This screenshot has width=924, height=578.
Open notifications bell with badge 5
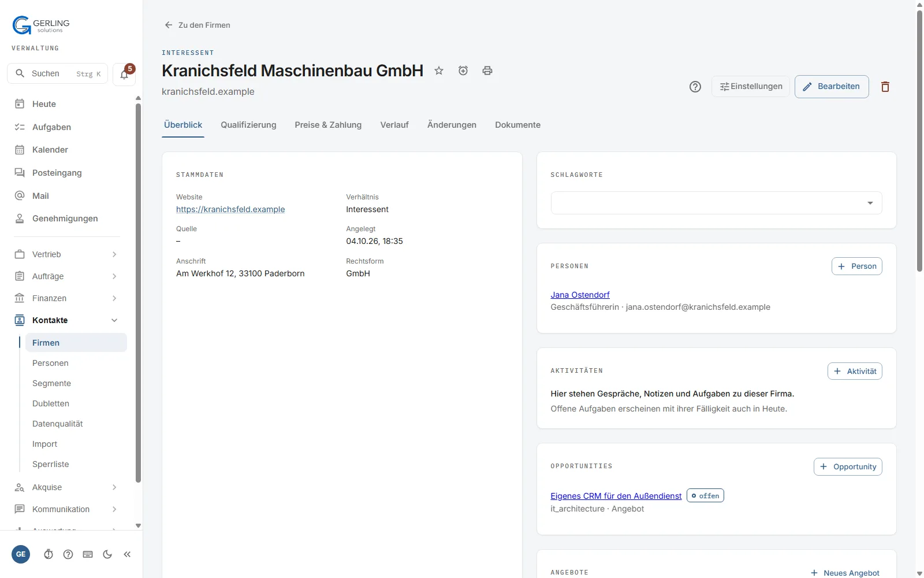point(124,74)
